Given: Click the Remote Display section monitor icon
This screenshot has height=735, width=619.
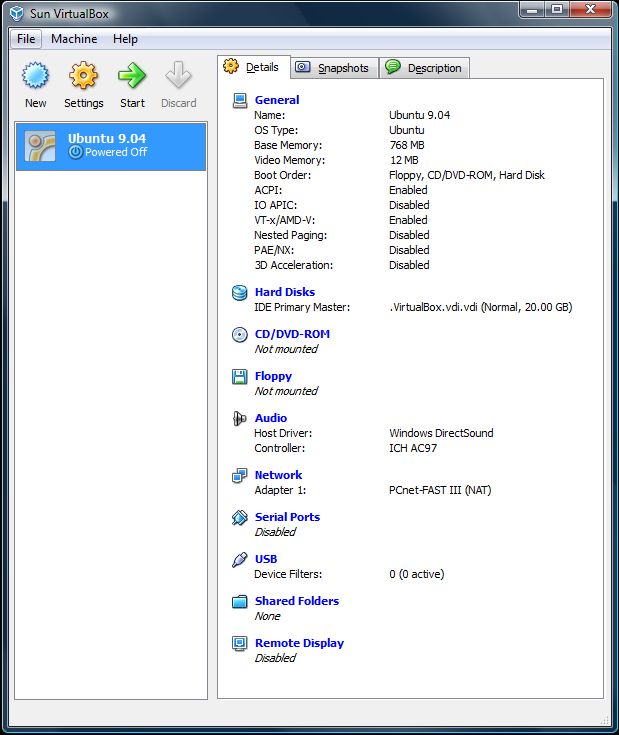Looking at the screenshot, I should coord(240,644).
